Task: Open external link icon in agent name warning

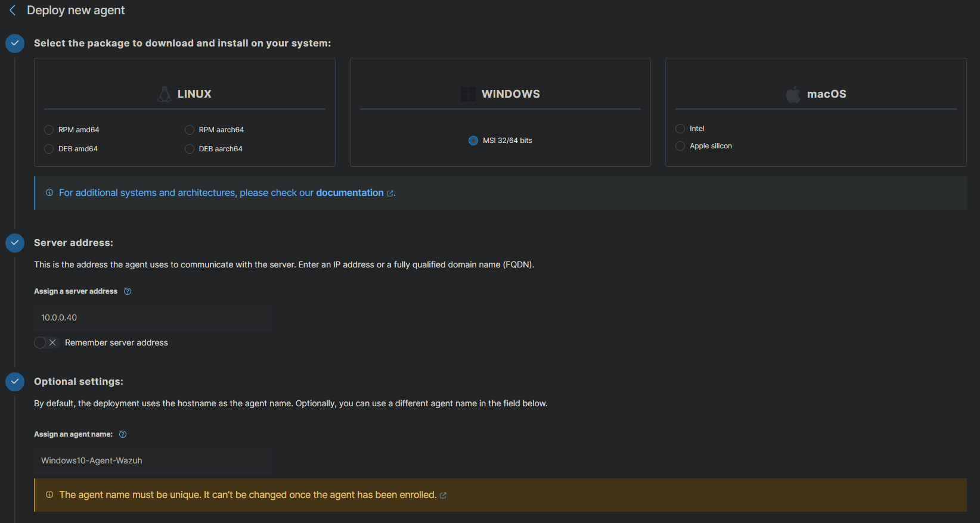Action: [x=443, y=496]
